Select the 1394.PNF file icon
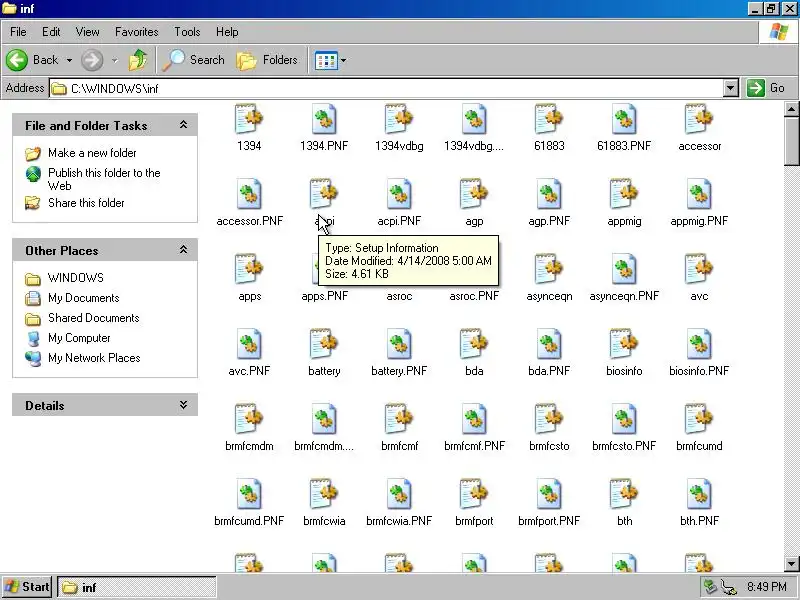Viewport: 800px width, 600px height. (324, 119)
